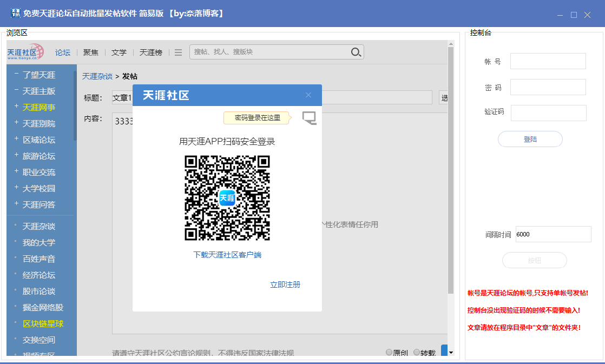Viewport: 605px width, 364px height.
Task: Click the 发帖 breadcrumb text
Action: [130, 76]
